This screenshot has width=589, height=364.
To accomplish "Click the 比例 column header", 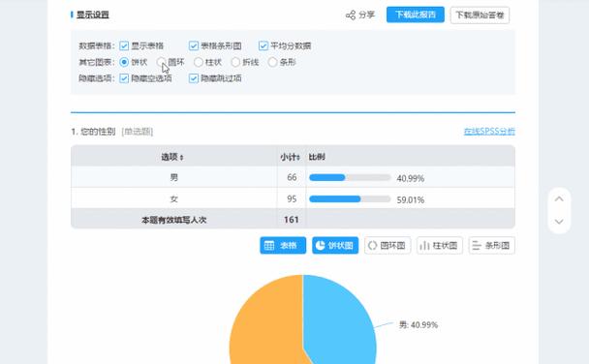I will 317,157.
